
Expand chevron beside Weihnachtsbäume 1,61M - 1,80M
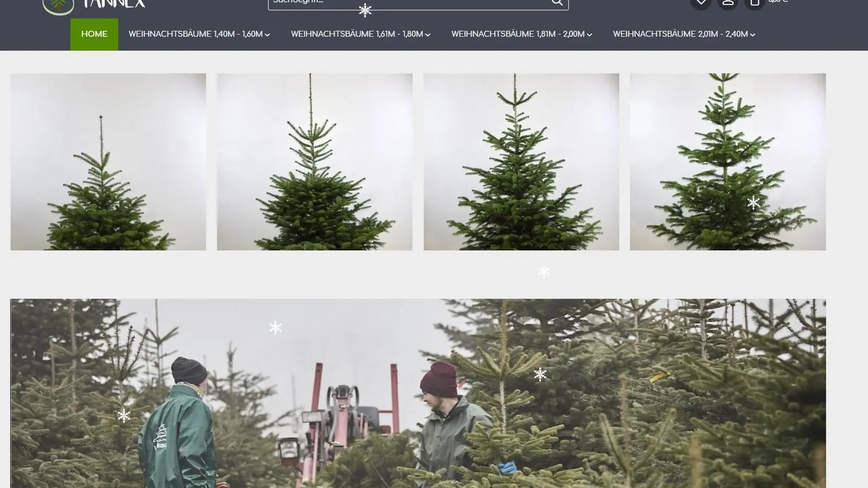tap(428, 35)
